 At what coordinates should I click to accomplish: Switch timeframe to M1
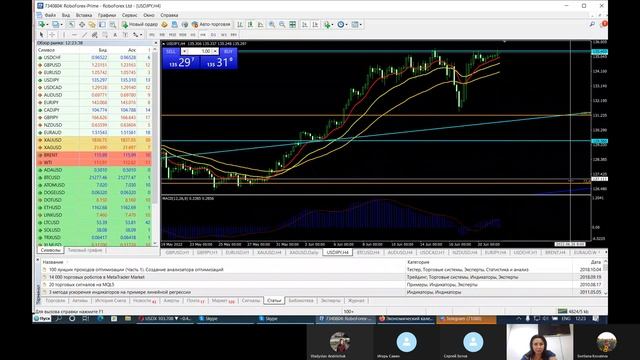tap(151, 35)
